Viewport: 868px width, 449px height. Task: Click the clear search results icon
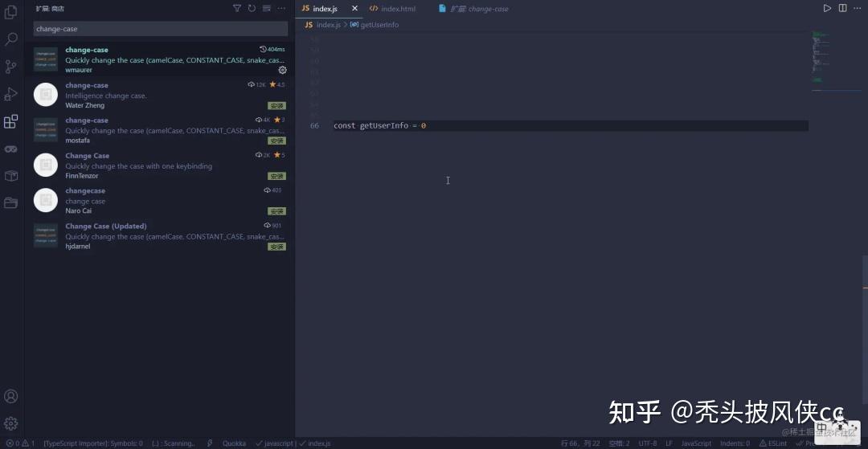tap(267, 8)
